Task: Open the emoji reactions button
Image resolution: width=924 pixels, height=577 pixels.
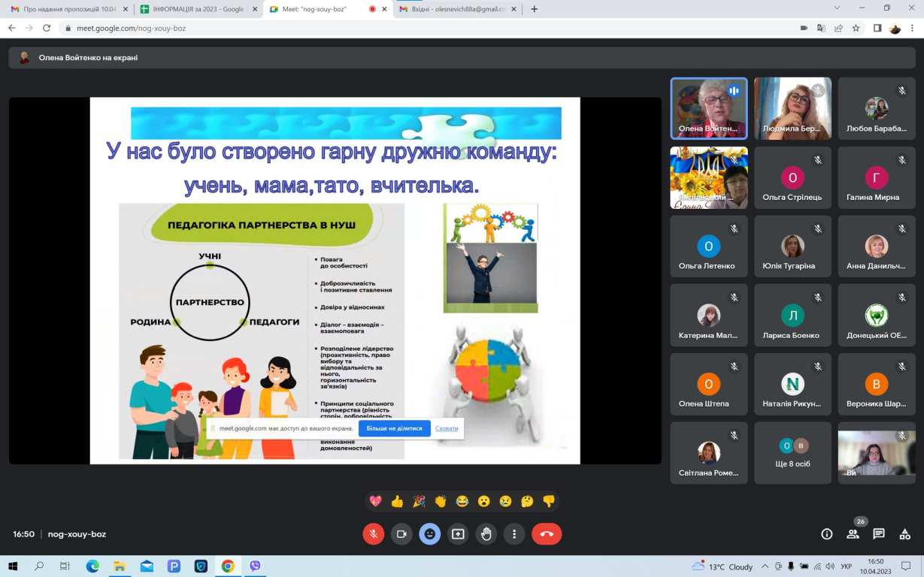Action: click(430, 534)
